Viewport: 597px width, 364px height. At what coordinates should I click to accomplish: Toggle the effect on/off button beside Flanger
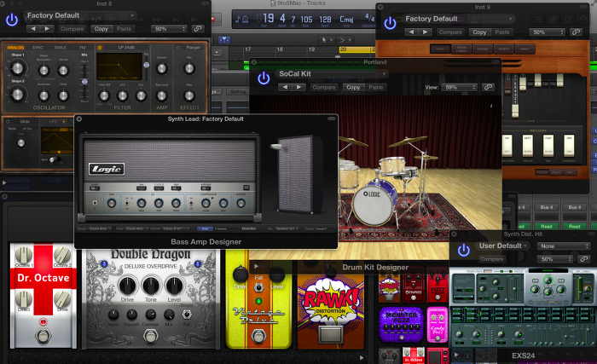point(177,48)
